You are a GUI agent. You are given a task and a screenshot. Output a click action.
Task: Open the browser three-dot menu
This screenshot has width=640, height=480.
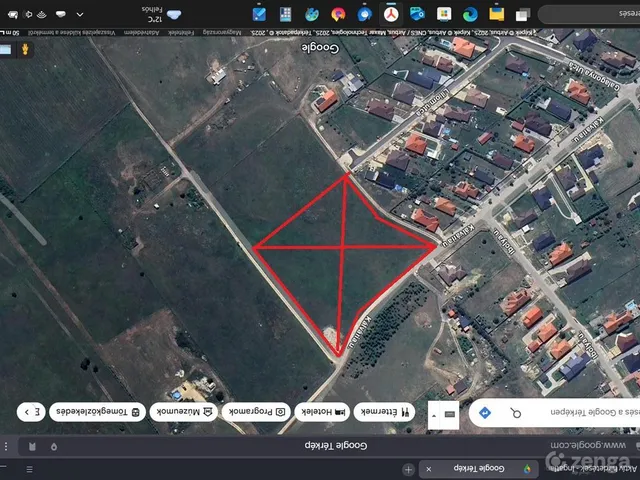pyautogui.click(x=6, y=447)
